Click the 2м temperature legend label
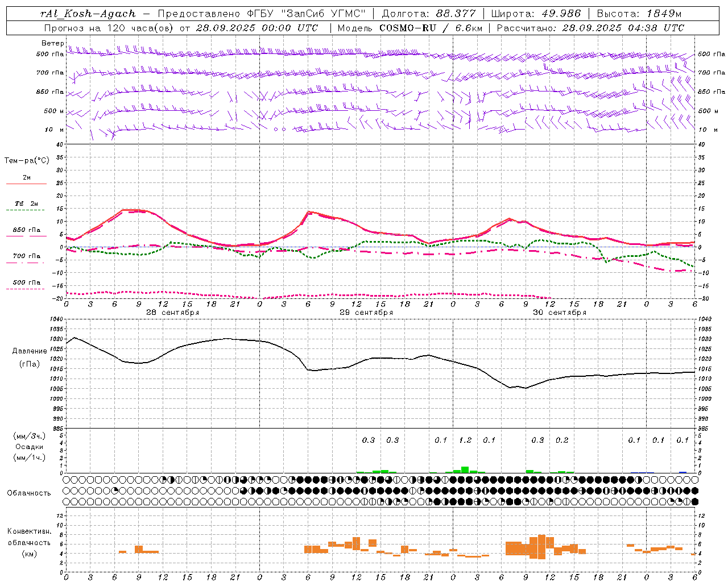Viewport: 728px width, 582px height. tap(27, 178)
